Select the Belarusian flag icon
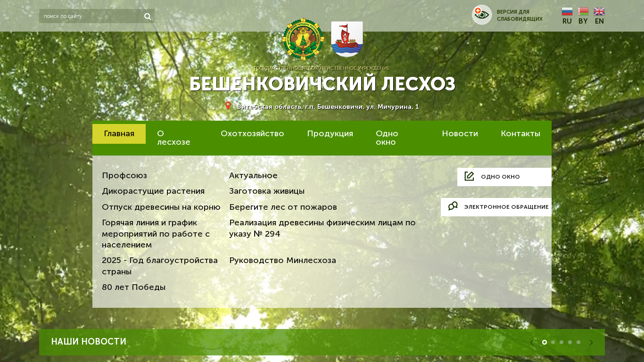644x362 pixels. click(583, 12)
